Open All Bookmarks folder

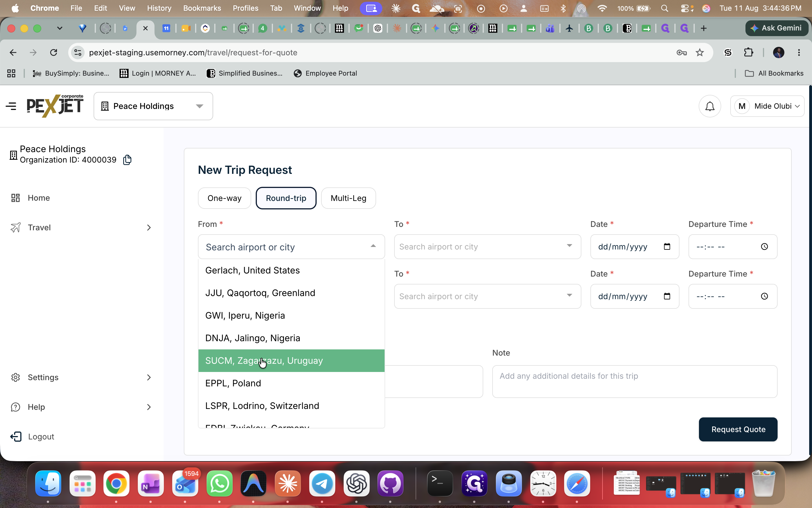(774, 73)
